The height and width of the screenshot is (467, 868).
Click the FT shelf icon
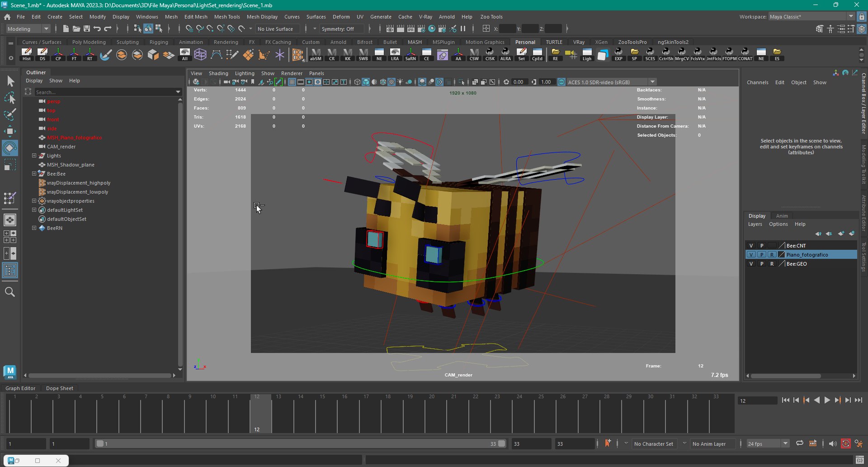coord(74,54)
